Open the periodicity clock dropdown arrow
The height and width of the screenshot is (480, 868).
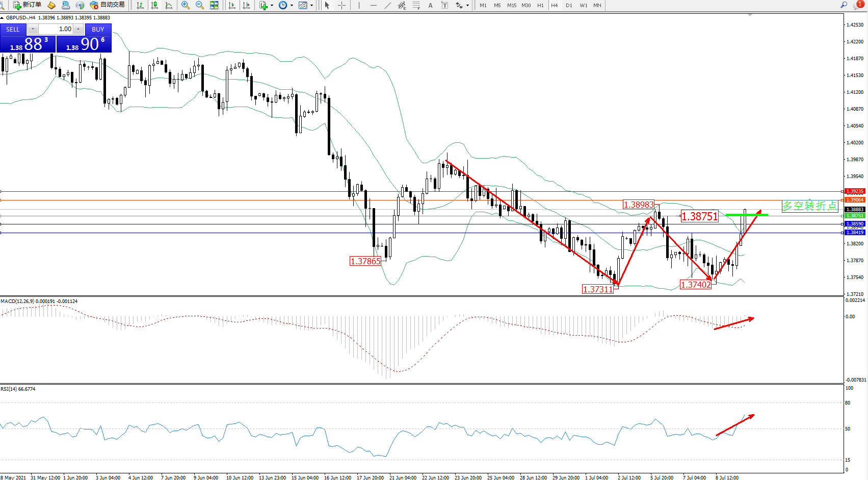292,5
